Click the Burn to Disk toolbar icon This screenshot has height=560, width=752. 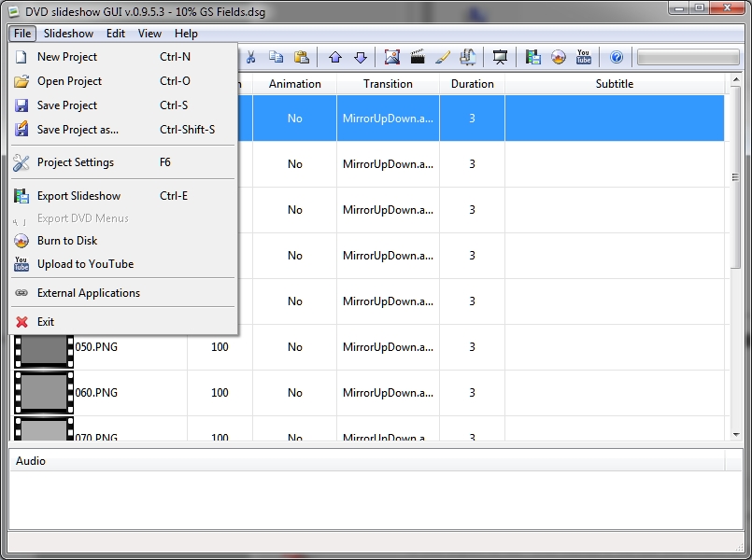(x=559, y=57)
